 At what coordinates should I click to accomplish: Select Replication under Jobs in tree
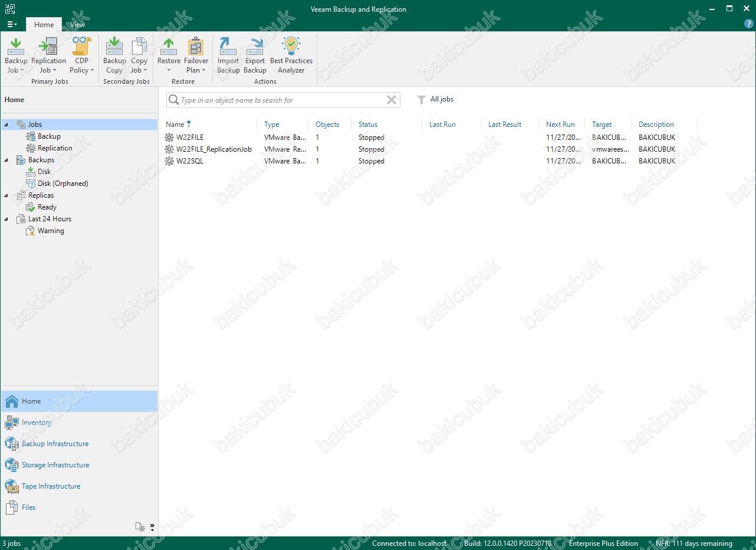click(55, 148)
